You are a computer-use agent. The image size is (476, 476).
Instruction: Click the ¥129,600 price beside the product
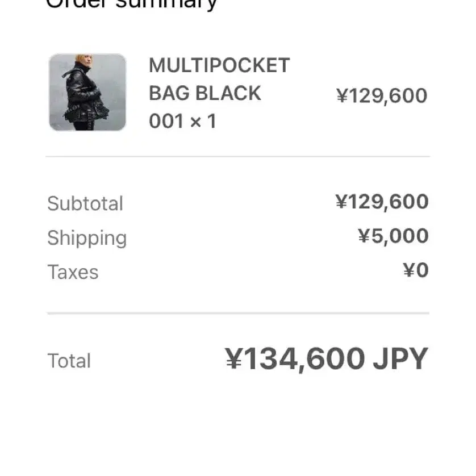pyautogui.click(x=382, y=95)
